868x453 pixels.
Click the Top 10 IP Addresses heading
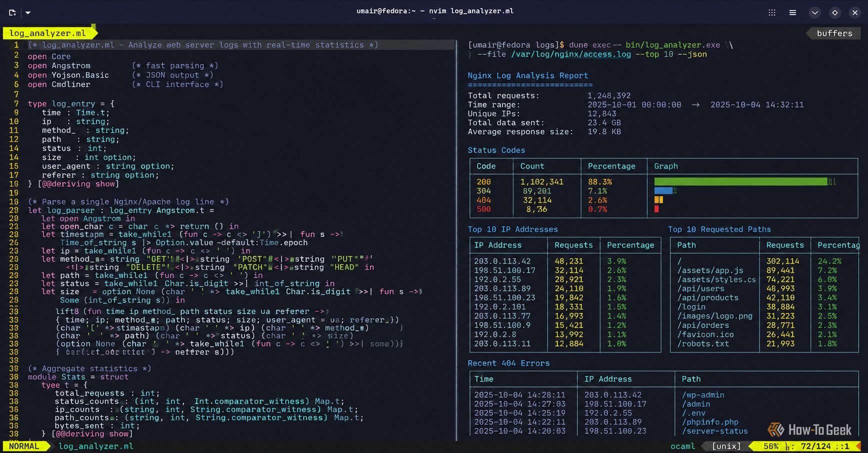coord(512,229)
